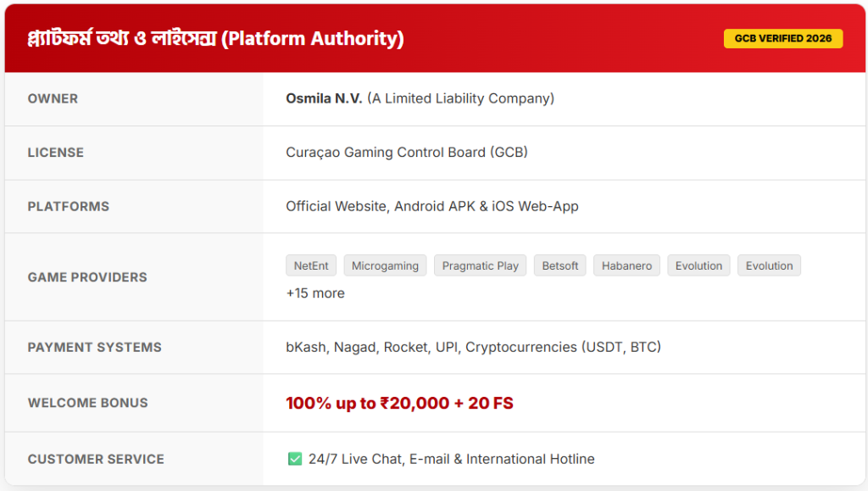Click the PLATFORMS row label

tap(68, 206)
